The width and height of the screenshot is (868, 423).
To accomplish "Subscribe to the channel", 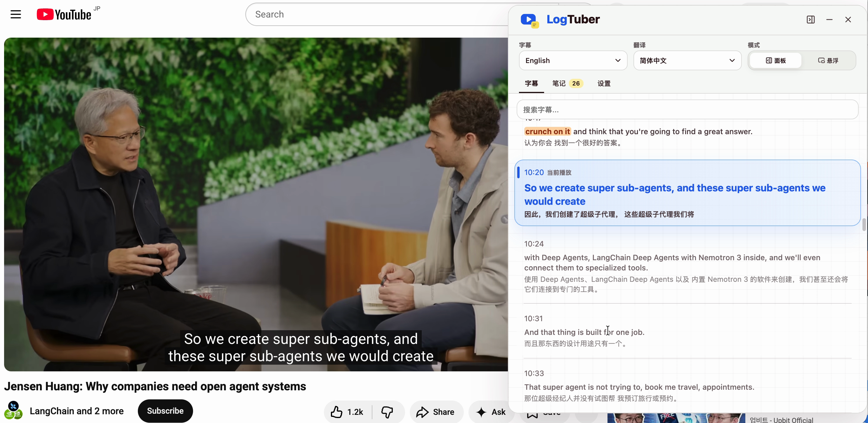I will (x=165, y=411).
